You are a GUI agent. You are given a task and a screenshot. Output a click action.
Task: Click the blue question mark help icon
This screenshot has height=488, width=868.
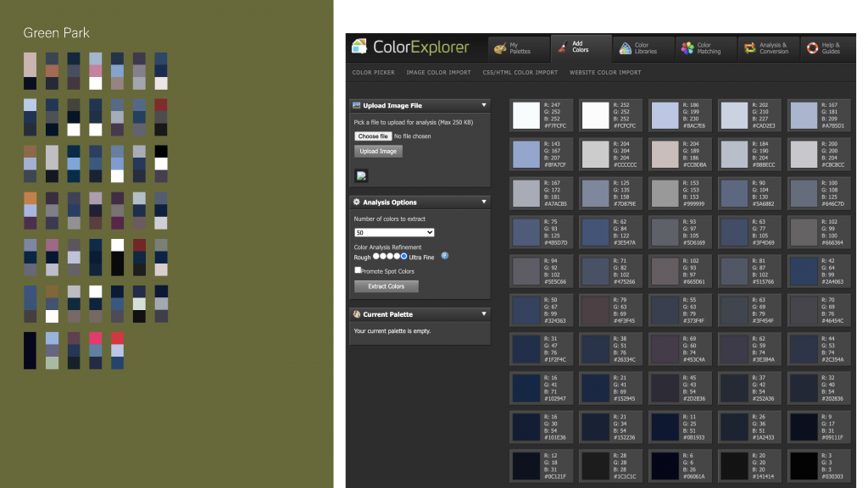[x=444, y=256]
